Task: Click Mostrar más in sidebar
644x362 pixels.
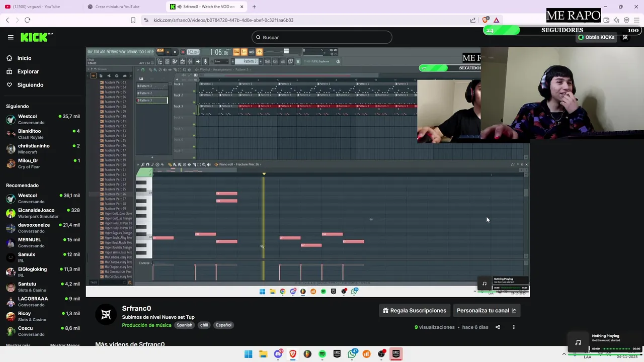Action: tap(18, 345)
